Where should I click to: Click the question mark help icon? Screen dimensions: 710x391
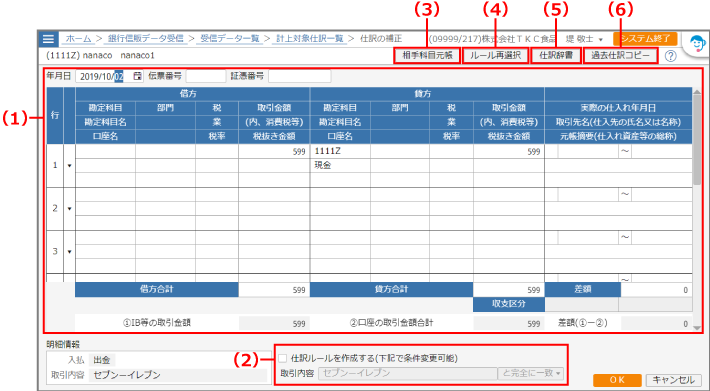[x=671, y=56]
